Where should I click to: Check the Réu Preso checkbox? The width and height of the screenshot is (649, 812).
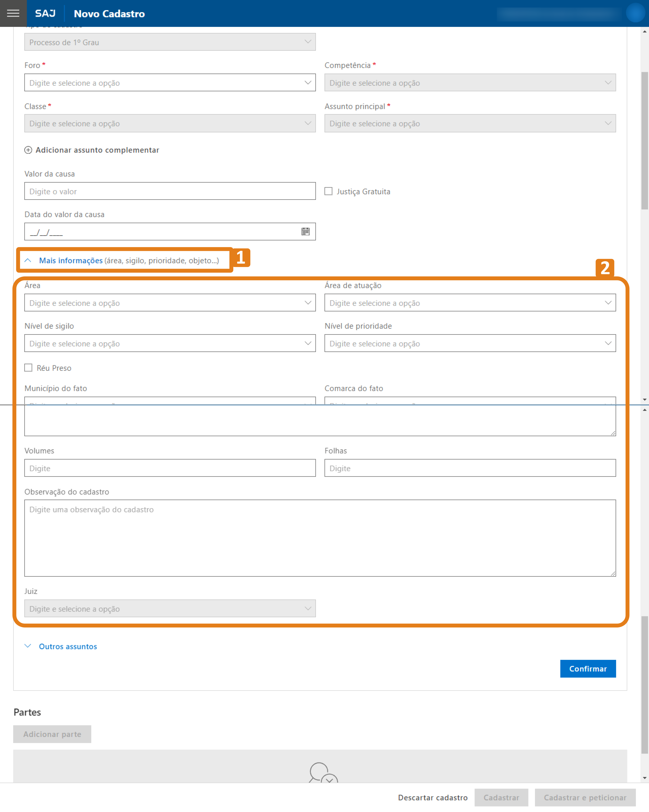(x=29, y=368)
